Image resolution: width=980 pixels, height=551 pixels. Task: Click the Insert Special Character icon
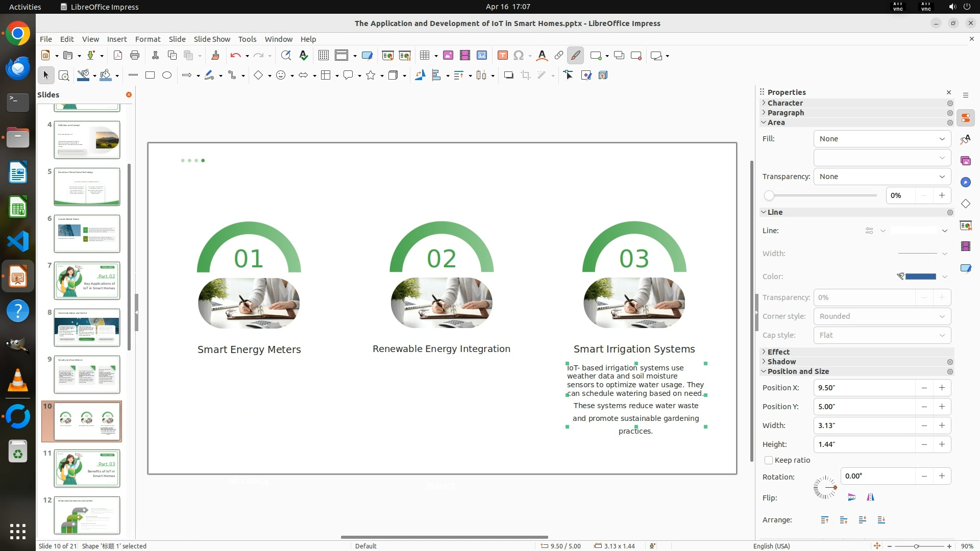point(519,56)
